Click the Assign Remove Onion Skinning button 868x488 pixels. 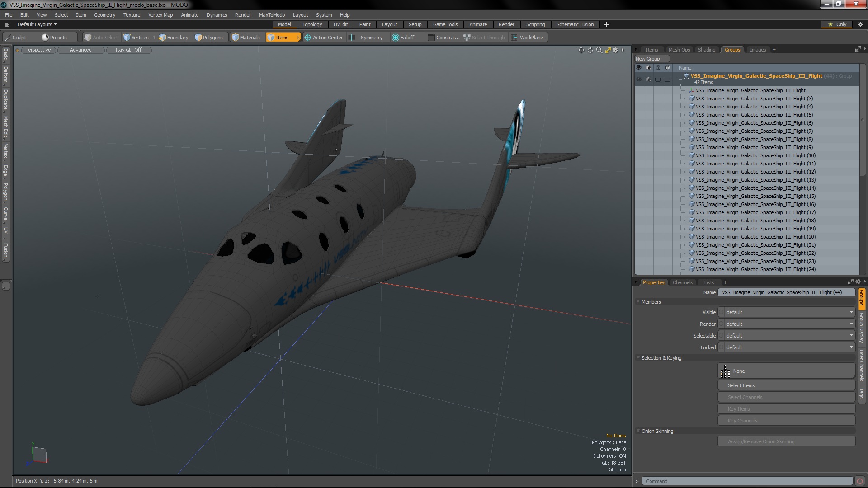click(761, 441)
